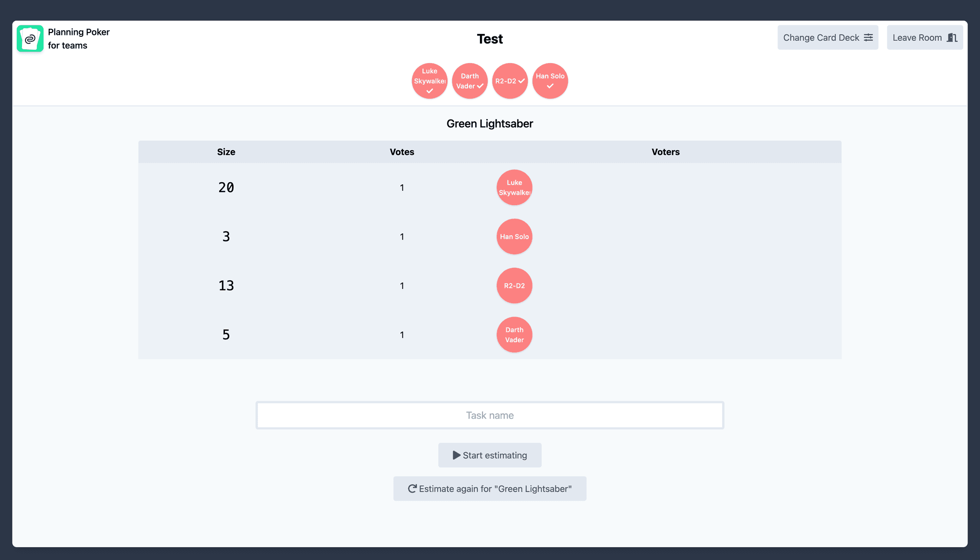
Task: Click the size value 20
Action: [x=226, y=187]
